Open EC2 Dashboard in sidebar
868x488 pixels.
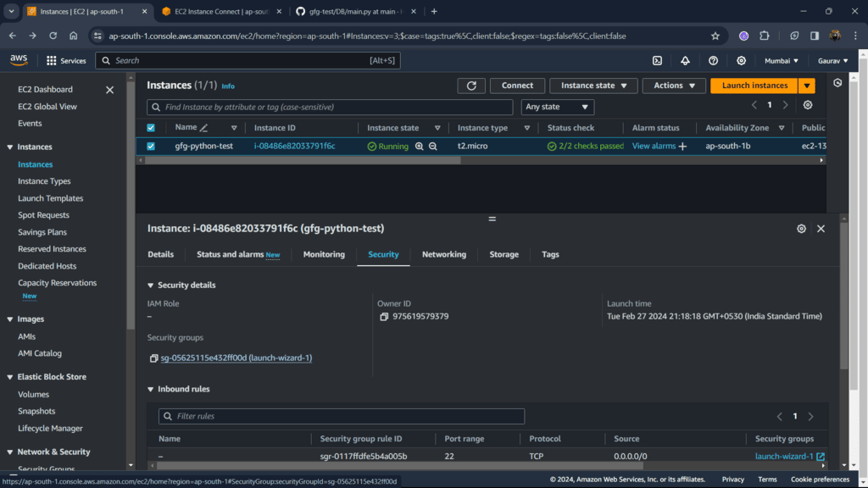coord(45,90)
